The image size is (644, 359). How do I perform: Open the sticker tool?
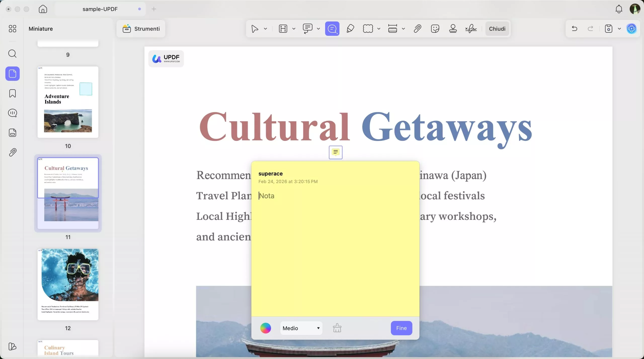coord(435,29)
